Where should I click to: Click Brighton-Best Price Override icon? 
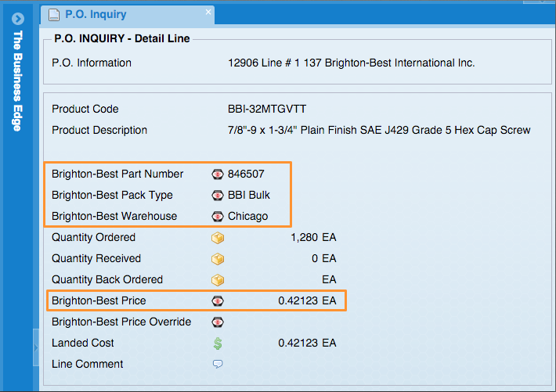[218, 322]
